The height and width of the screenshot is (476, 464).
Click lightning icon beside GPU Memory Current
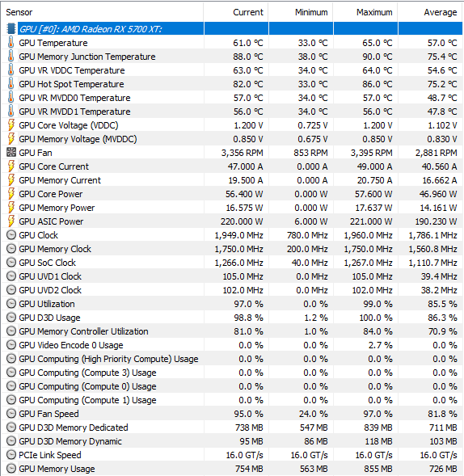tap(11, 180)
